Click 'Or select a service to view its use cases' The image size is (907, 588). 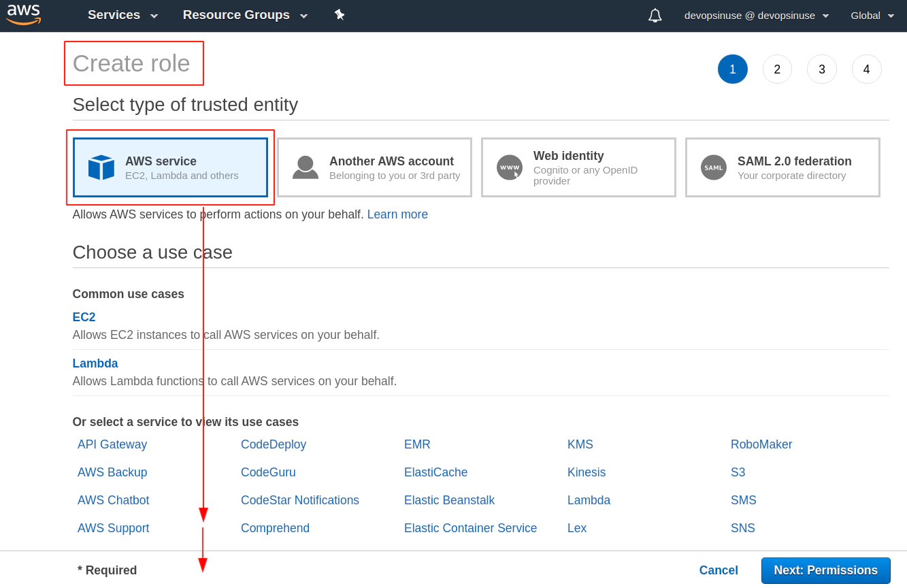(x=186, y=422)
